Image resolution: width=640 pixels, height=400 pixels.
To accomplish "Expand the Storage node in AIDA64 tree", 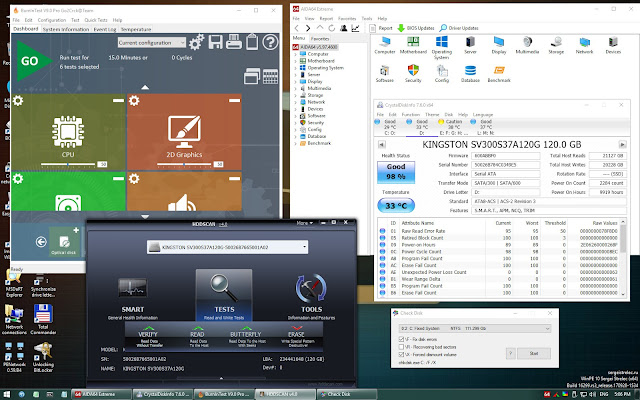I will (295, 95).
